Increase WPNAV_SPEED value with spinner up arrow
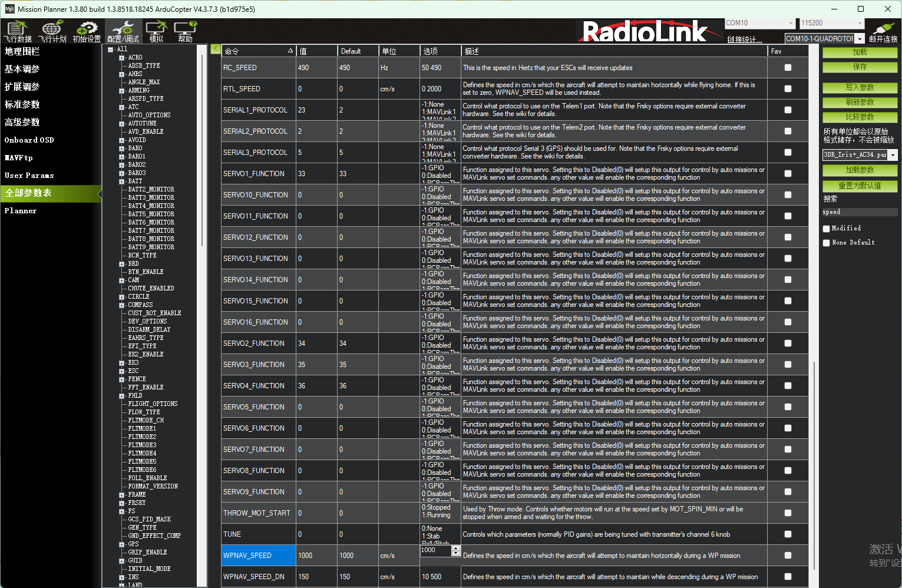 click(455, 548)
